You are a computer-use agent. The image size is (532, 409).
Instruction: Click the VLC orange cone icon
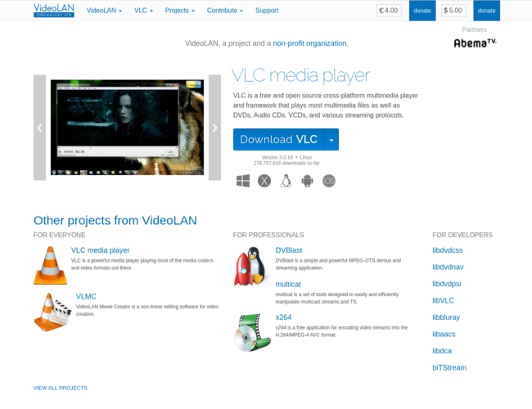50,266
